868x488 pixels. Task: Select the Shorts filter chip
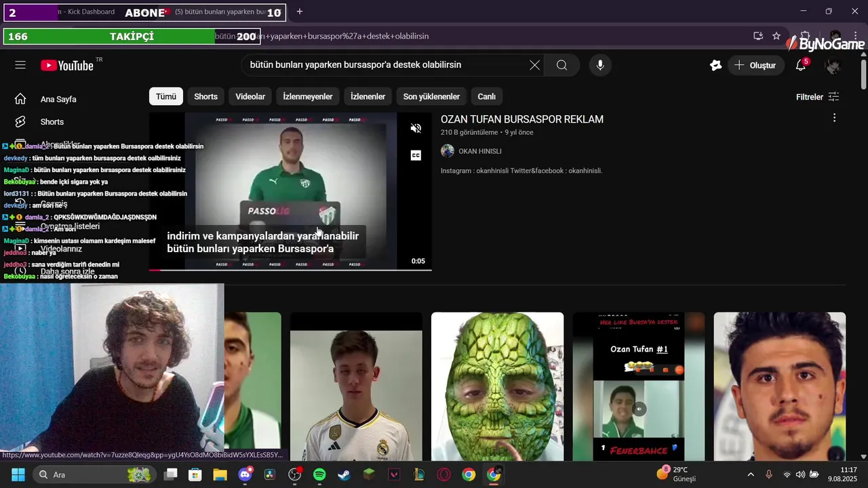(x=205, y=96)
